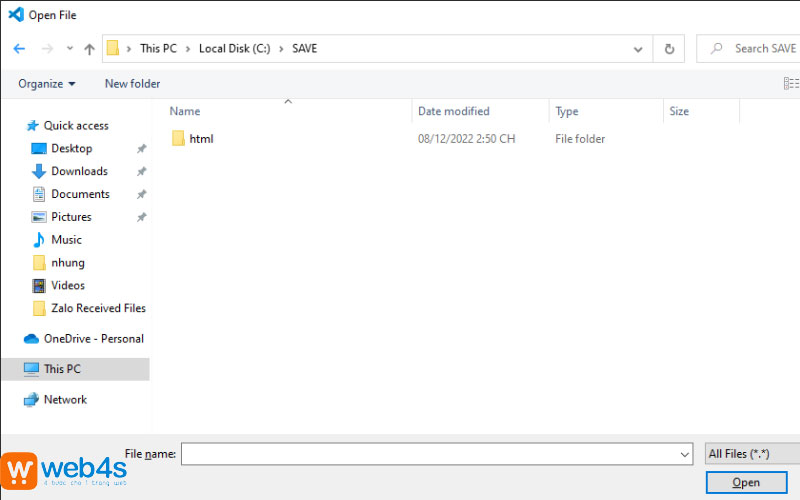Click the Pictures icon
800x500 pixels.
click(39, 217)
